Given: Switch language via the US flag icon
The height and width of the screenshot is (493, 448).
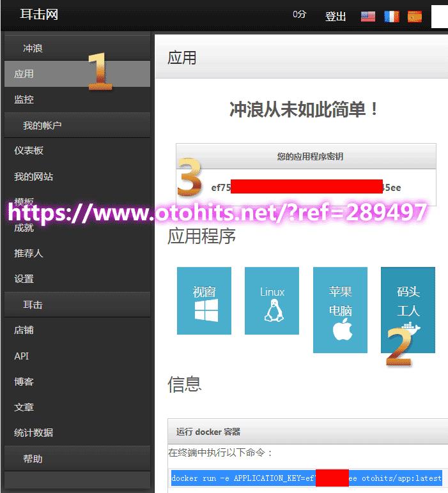Looking at the screenshot, I should click(x=367, y=17).
